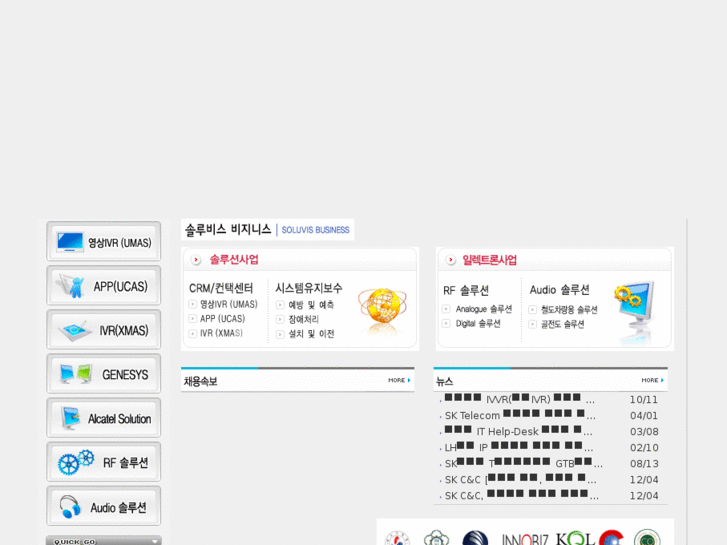Open IVR (XMAS) link under CRM/컨택센터
Viewport: 727px width, 545px height.
pyautogui.click(x=221, y=333)
